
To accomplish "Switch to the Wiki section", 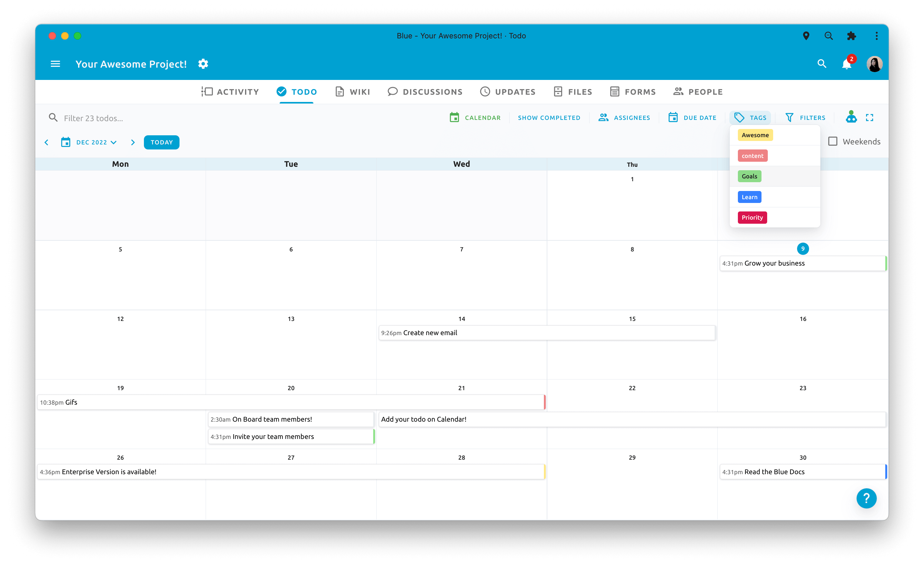I will click(352, 92).
